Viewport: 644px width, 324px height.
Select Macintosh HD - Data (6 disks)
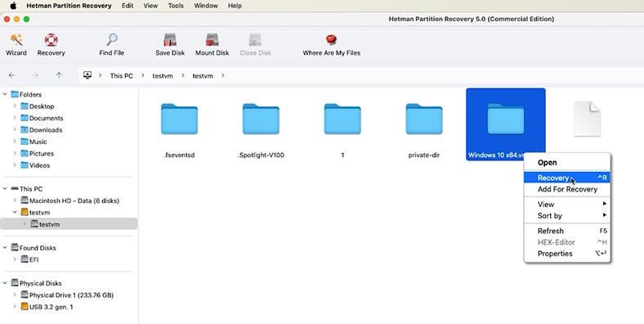point(74,200)
